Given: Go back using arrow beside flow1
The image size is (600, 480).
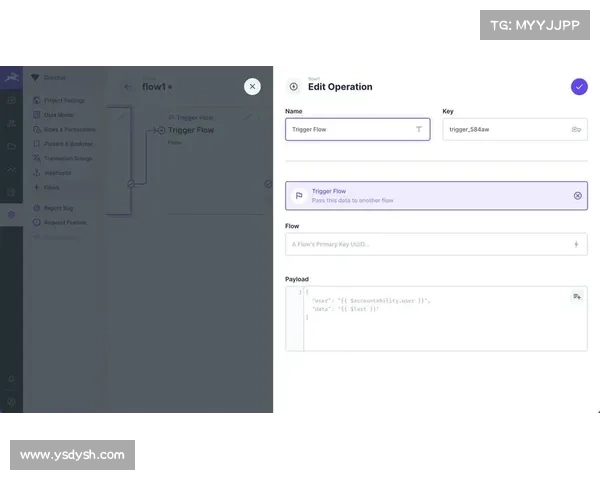Looking at the screenshot, I should click(x=127, y=87).
